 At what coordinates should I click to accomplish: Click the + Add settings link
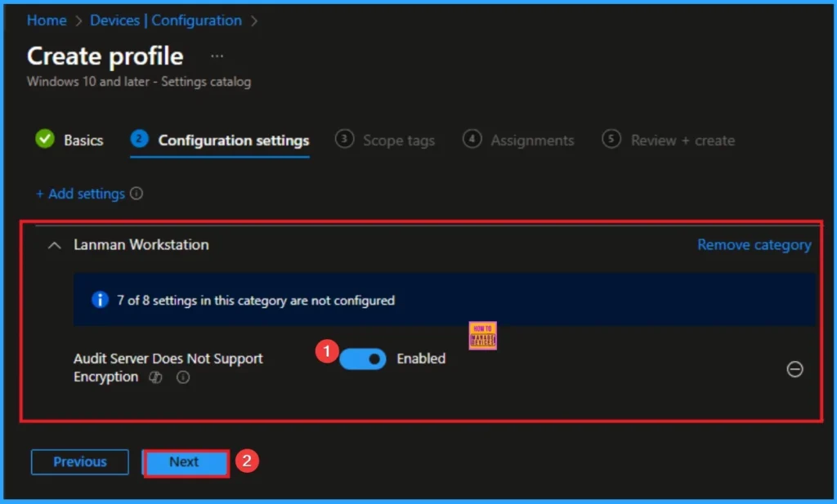click(80, 194)
